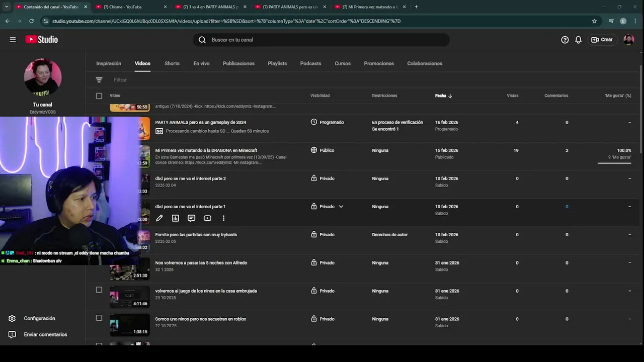The width and height of the screenshot is (644, 362).
Task: Click blue comments count for dbd parte 1
Action: 567,207
